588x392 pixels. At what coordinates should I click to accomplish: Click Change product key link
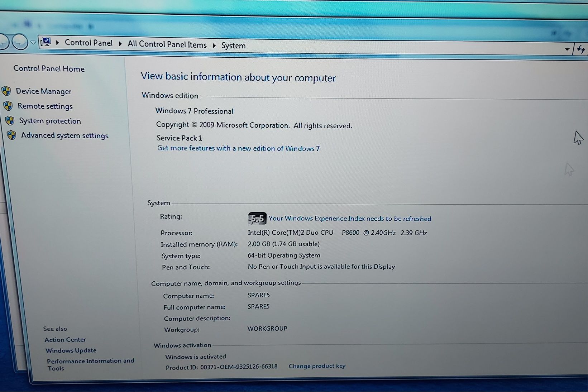coord(317,366)
